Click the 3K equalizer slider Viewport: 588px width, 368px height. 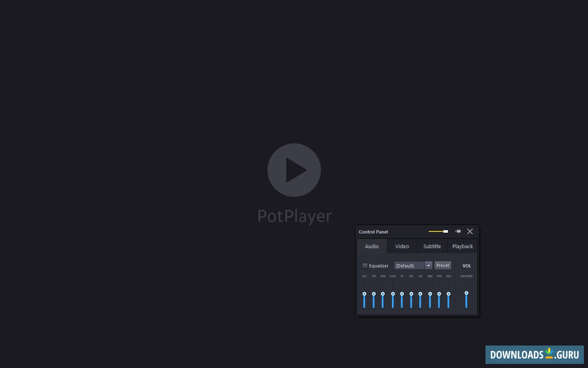pos(411,294)
